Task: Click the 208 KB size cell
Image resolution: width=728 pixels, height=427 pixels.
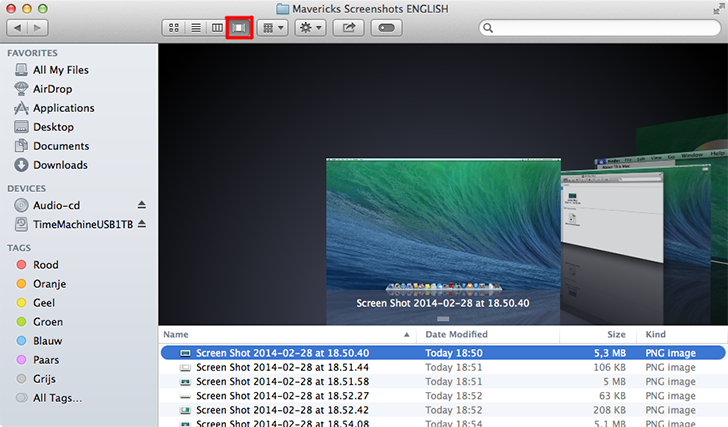Action: (x=609, y=410)
